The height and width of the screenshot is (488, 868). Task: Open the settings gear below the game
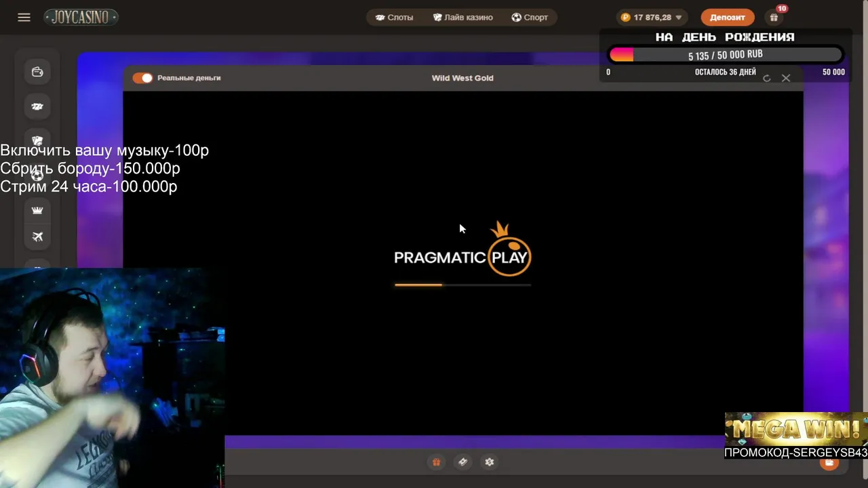point(490,462)
